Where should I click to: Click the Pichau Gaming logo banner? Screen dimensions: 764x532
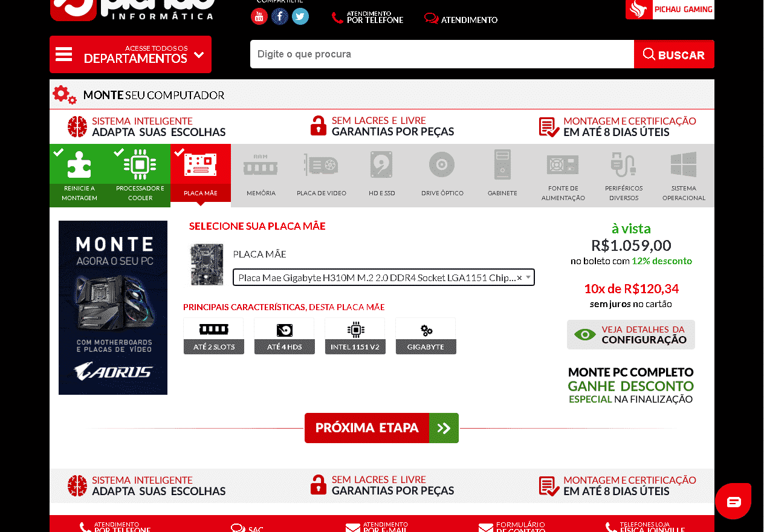pyautogui.click(x=670, y=9)
